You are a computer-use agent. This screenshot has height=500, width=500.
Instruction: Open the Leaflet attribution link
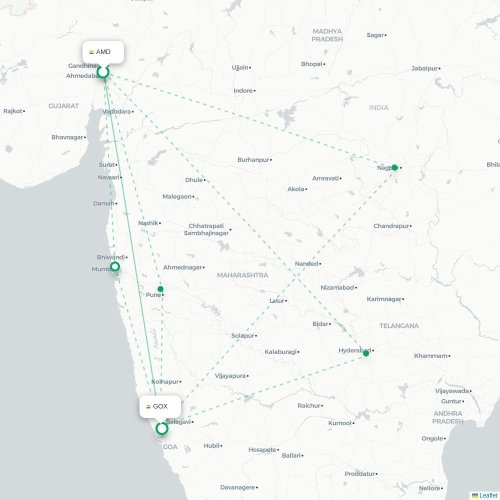[x=488, y=496]
